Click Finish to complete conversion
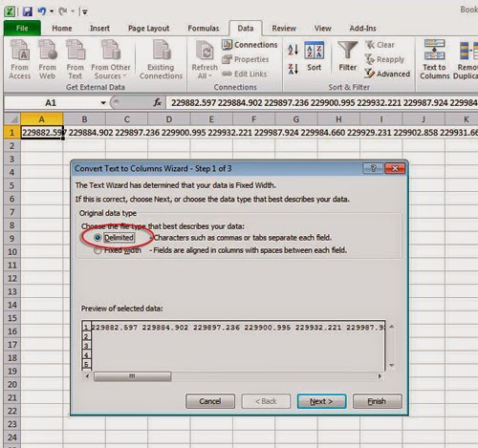The width and height of the screenshot is (478, 448). click(377, 401)
